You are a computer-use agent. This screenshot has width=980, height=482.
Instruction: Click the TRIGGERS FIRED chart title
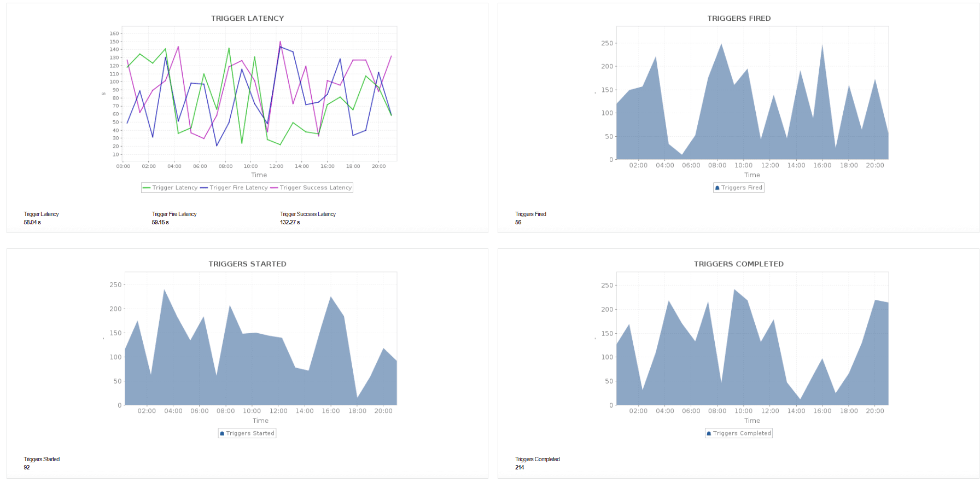(x=739, y=18)
